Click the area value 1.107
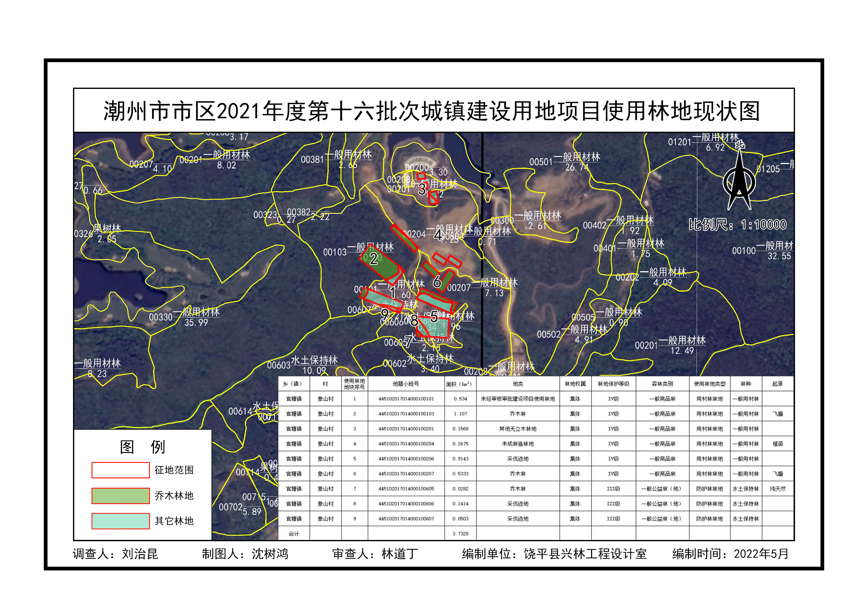868x614 pixels. (x=460, y=414)
